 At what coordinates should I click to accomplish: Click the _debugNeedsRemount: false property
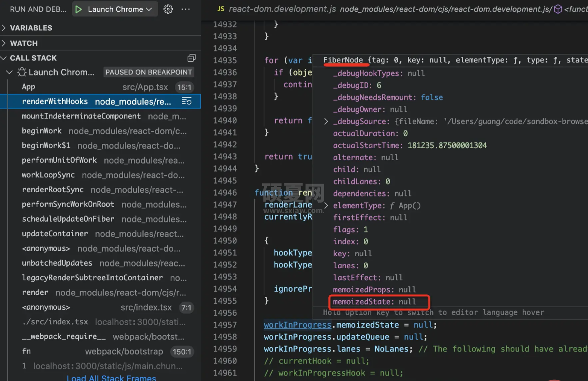pos(388,97)
